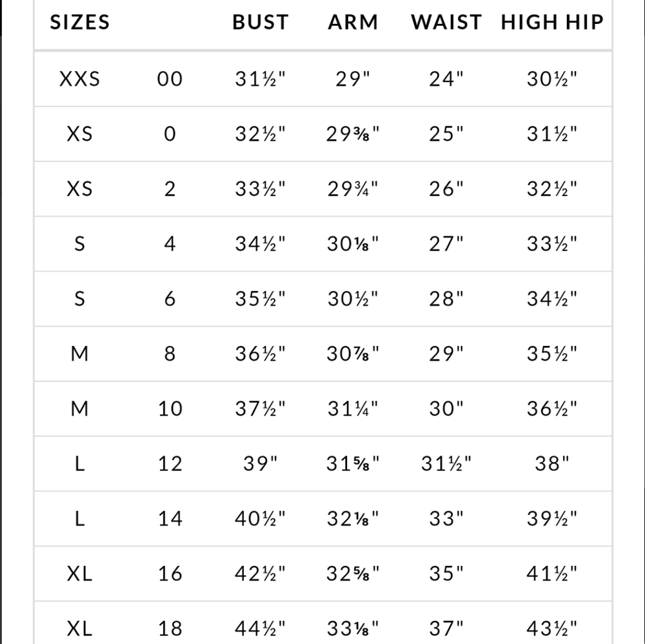Click numeric size 10 in the M row
This screenshot has width=645, height=644.
click(170, 408)
